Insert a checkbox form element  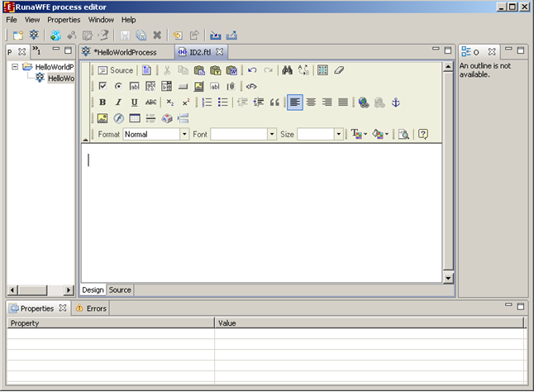pyautogui.click(x=103, y=86)
